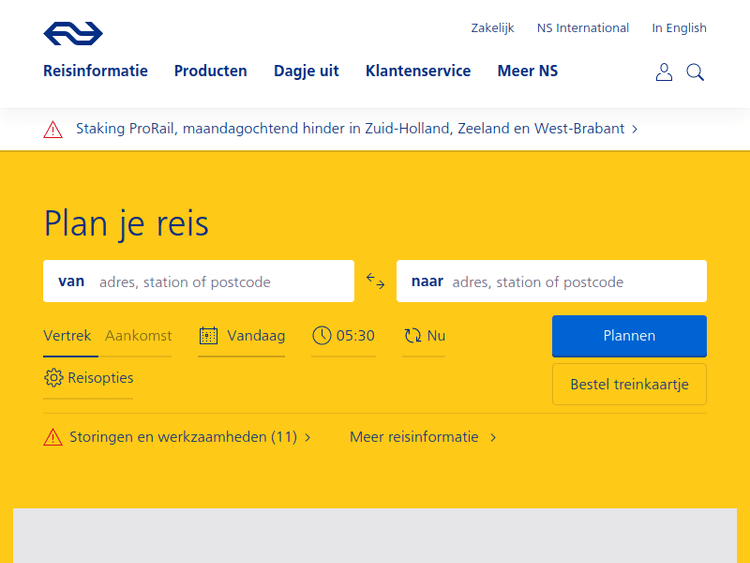Click the clock icon beside 05:30
The height and width of the screenshot is (563, 750).
click(x=321, y=336)
